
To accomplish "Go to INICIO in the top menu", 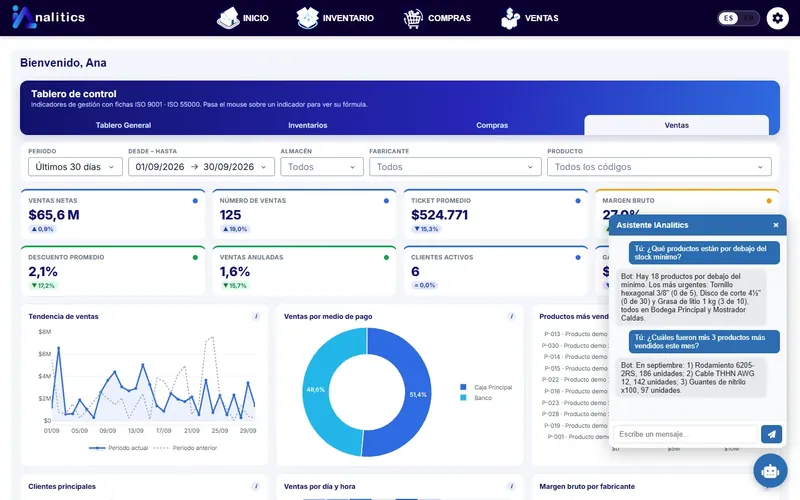I will 256,18.
